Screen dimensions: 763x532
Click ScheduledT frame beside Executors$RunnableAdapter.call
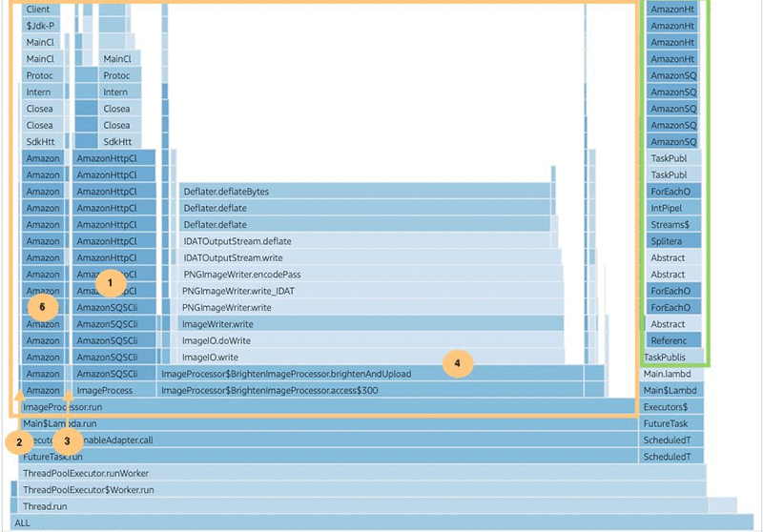(x=671, y=440)
